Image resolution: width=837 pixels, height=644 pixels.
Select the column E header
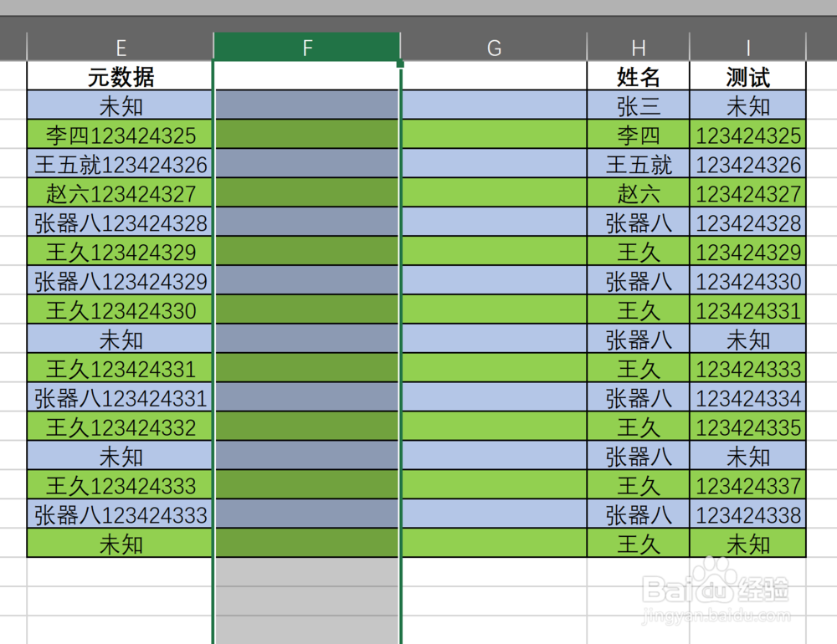(x=120, y=48)
